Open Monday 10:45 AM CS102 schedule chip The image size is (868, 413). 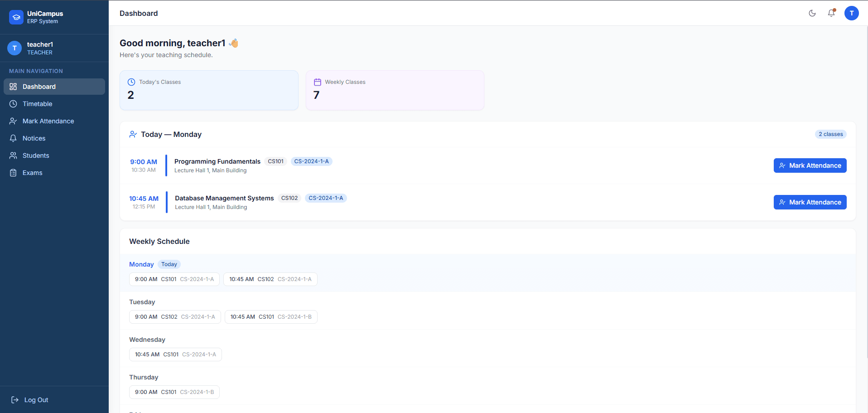270,279
